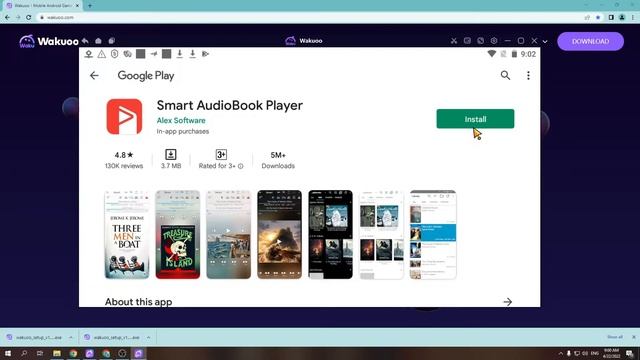
Task: Open the Google Play search icon
Action: (x=505, y=75)
